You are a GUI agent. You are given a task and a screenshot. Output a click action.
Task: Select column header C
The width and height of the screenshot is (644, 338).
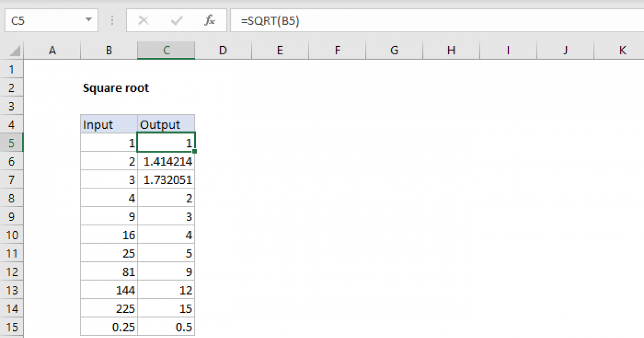tap(166, 50)
